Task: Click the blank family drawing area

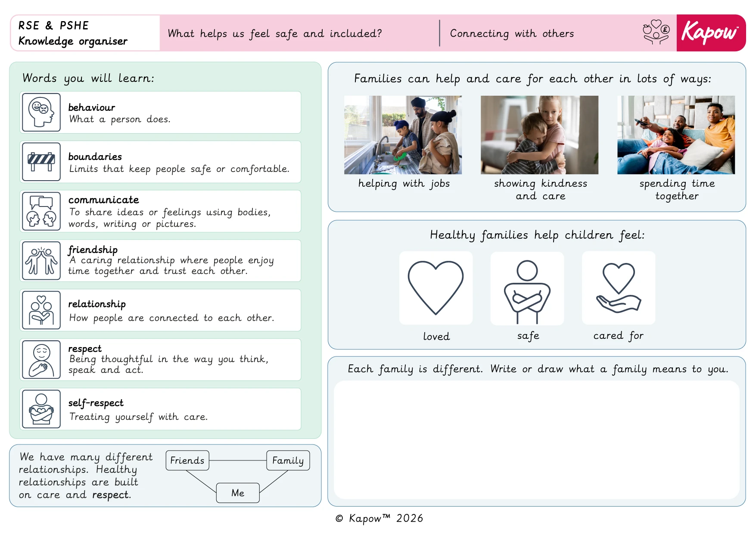Action: (x=537, y=440)
